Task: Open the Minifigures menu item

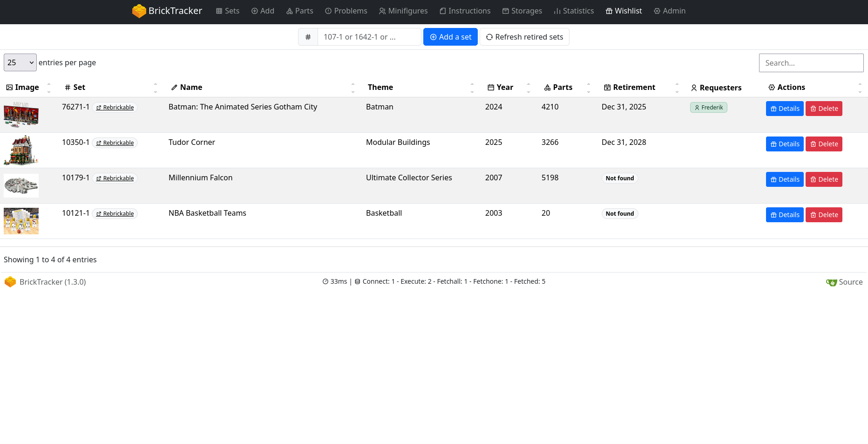Action: point(403,11)
